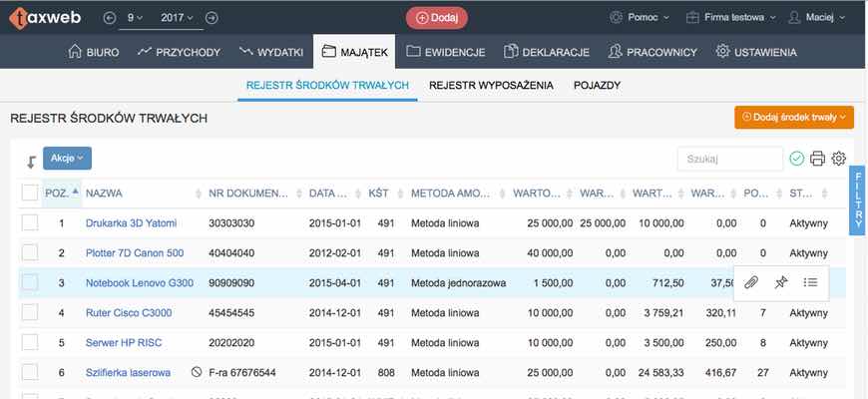Switch to the Rejestr wyposażenia tab

coord(491,86)
